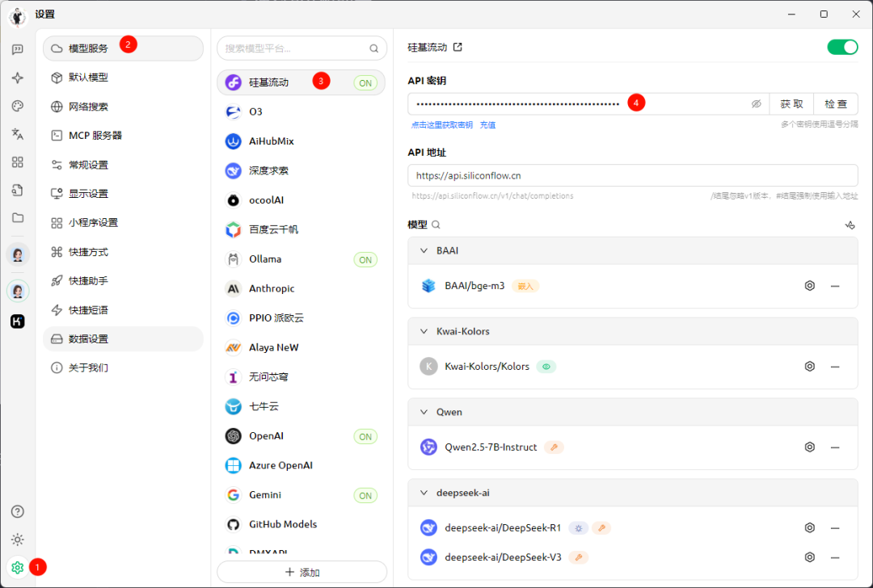873x588 pixels.
Task: Show the API key with eye icon
Action: 756,104
